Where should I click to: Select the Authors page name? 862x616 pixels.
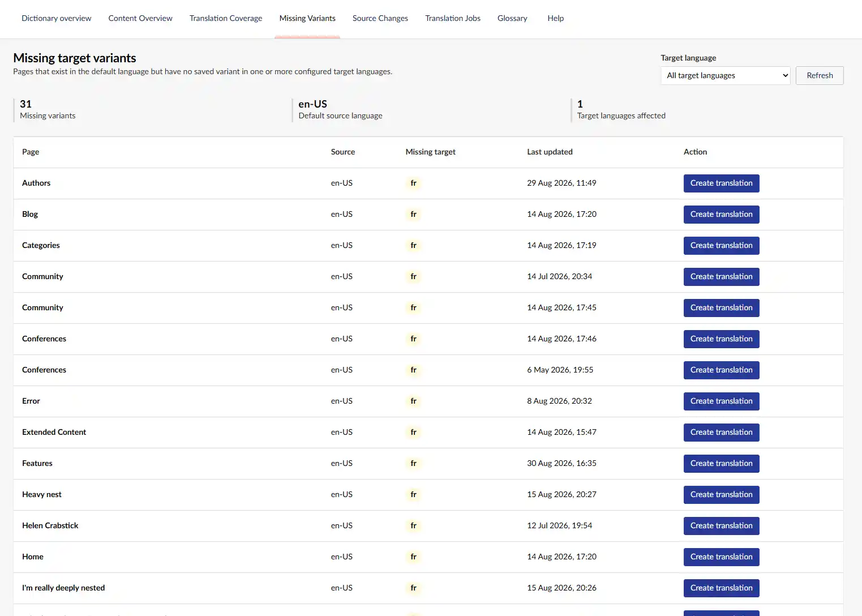point(36,183)
